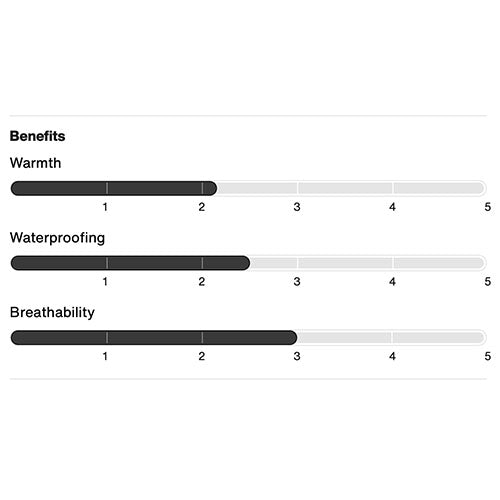This screenshot has width=500, height=500.
Task: Click the filled portion of Warmth bar
Action: coord(114,188)
